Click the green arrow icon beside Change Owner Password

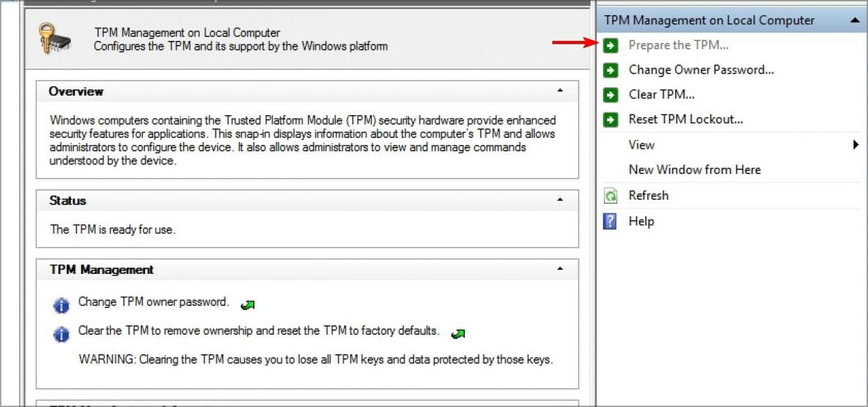tap(610, 70)
